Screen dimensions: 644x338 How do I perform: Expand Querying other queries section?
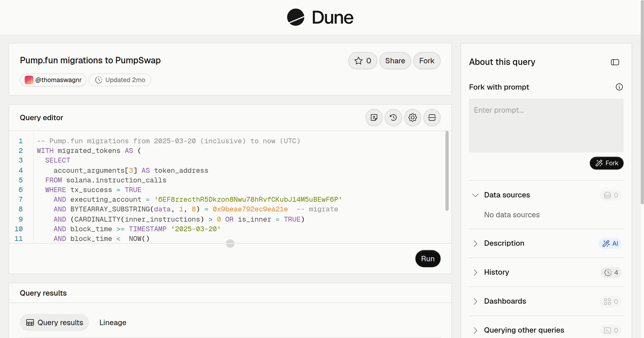tap(475, 330)
